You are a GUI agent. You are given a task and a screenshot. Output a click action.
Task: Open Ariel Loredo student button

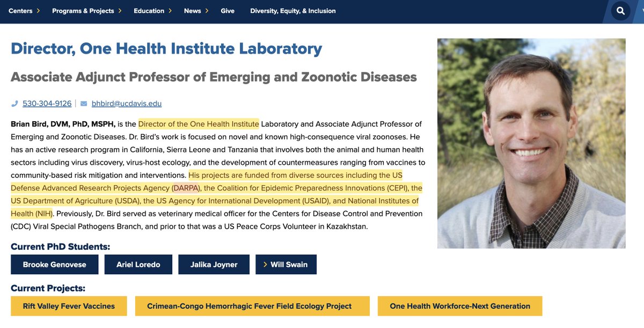[138, 265]
